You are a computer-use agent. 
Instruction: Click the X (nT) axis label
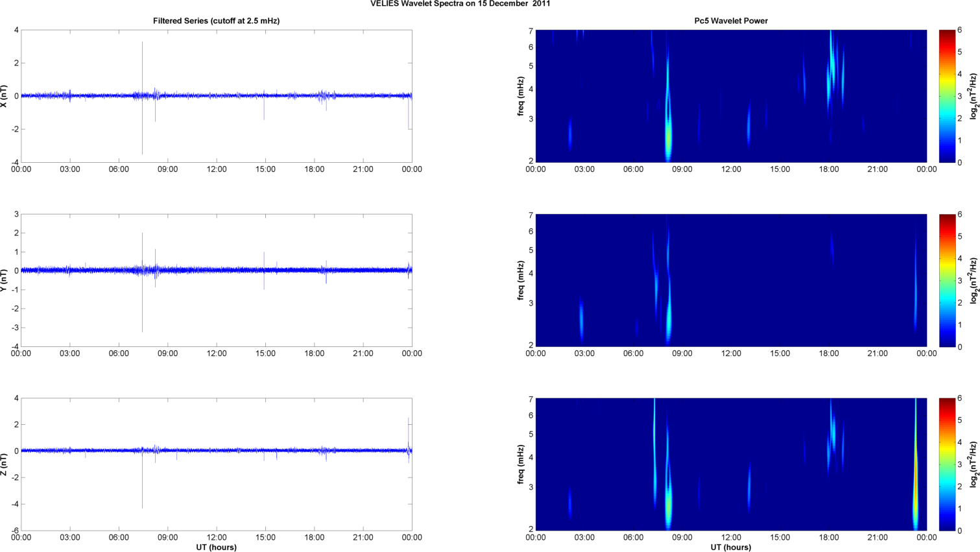5,96
